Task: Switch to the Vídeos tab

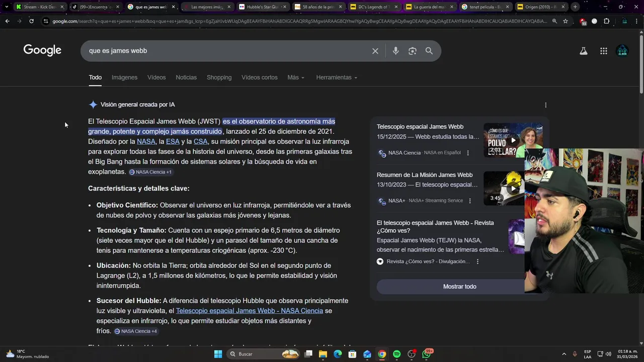Action: (x=156, y=77)
